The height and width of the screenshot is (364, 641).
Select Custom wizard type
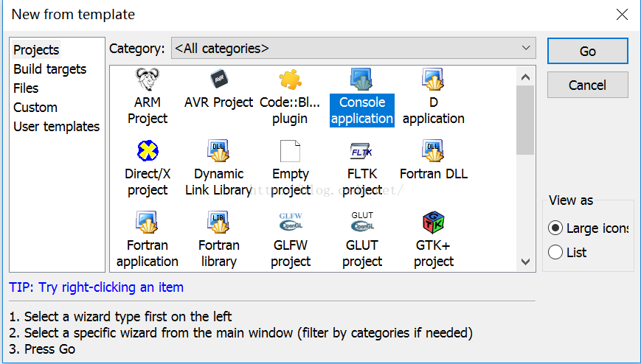point(35,108)
